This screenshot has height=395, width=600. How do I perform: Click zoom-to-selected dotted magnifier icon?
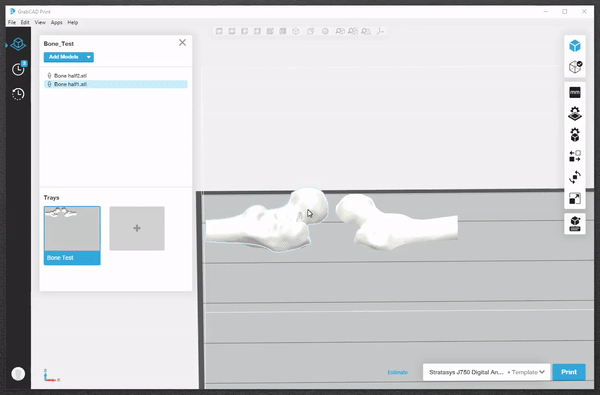coord(352,31)
